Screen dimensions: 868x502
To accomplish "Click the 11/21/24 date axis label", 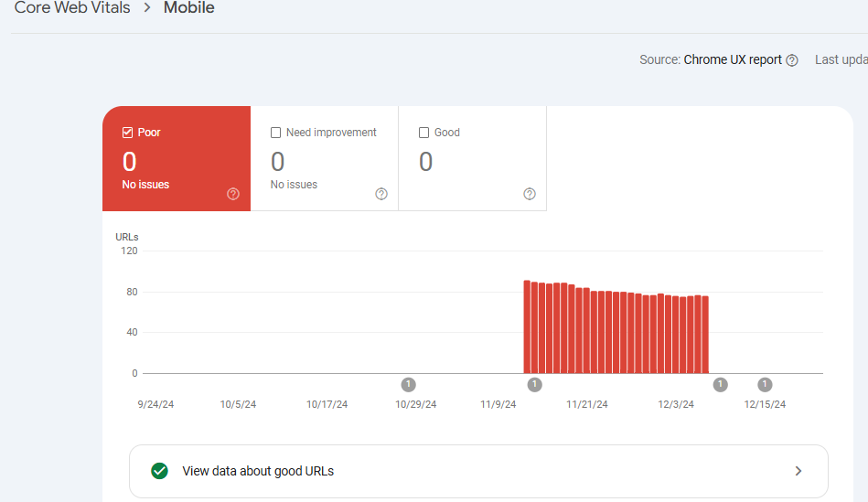I will pos(587,404).
